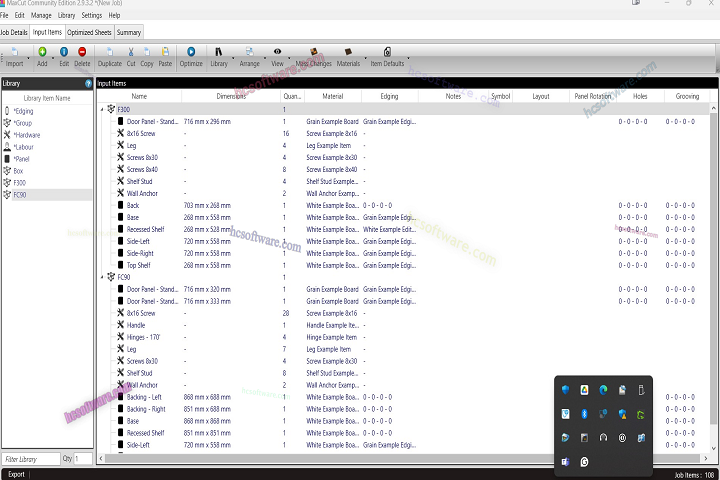Viewport: 720px width, 480px height.
Task: Open the dropdown arrow beside Arrange
Action: pyautogui.click(x=264, y=59)
